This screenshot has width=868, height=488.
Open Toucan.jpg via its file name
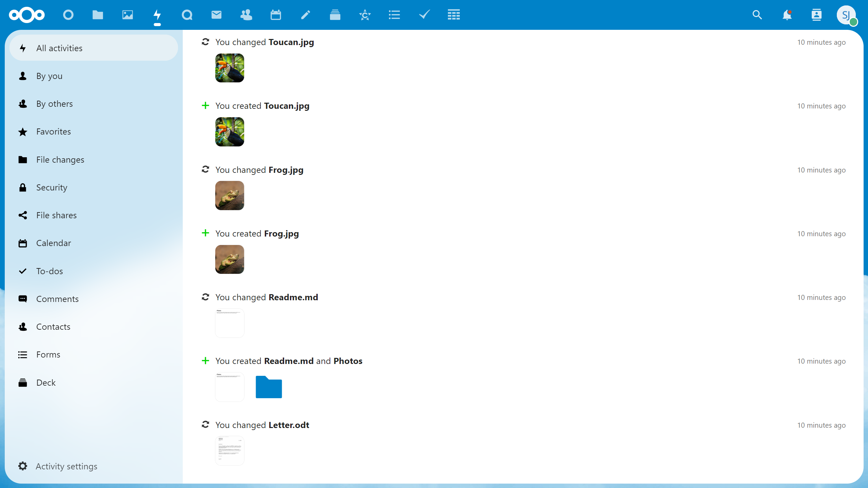291,42
